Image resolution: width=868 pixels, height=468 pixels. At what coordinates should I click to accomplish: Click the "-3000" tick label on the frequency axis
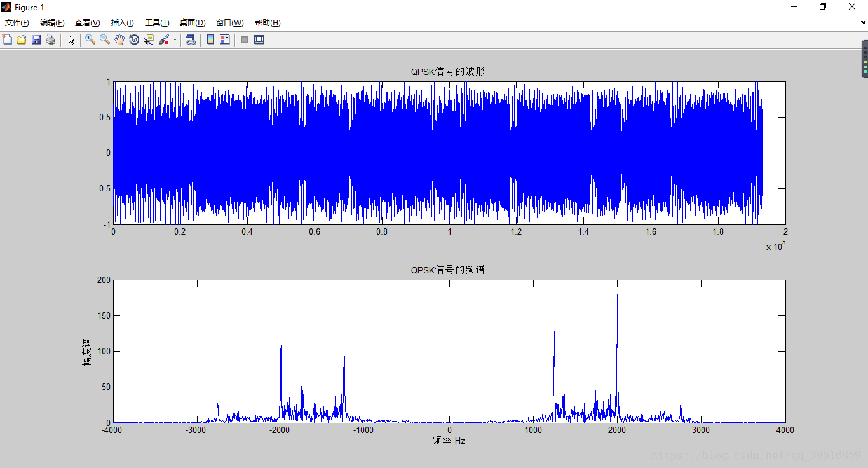[196, 430]
